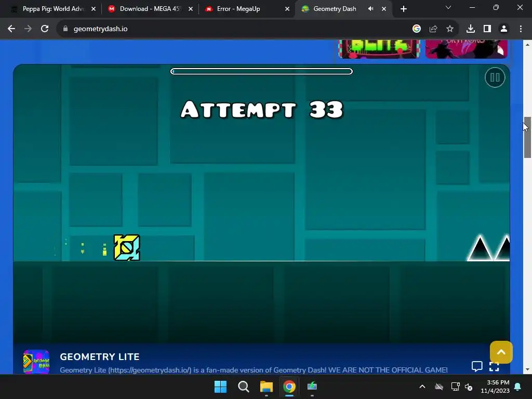Open the network display tray icon
This screenshot has width=532, height=399.
pyautogui.click(x=455, y=387)
